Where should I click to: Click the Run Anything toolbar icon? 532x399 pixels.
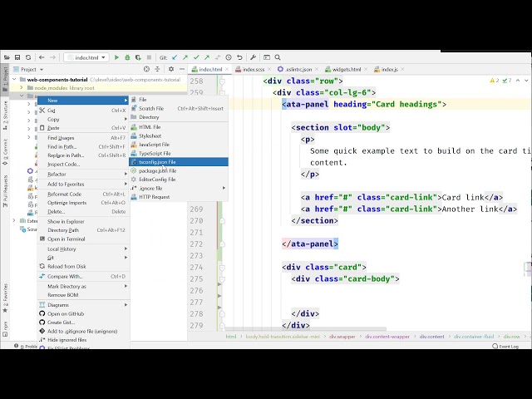click(x=267, y=57)
